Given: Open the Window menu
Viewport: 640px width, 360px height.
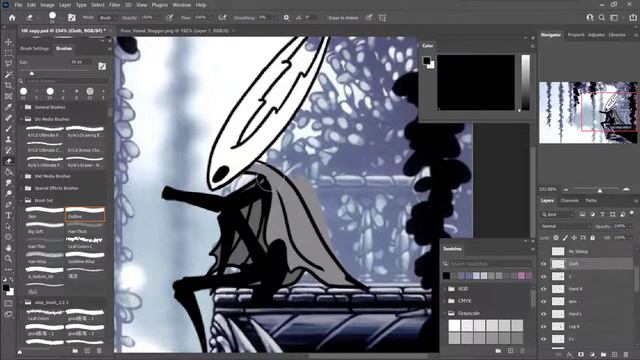Looking at the screenshot, I should (181, 5).
